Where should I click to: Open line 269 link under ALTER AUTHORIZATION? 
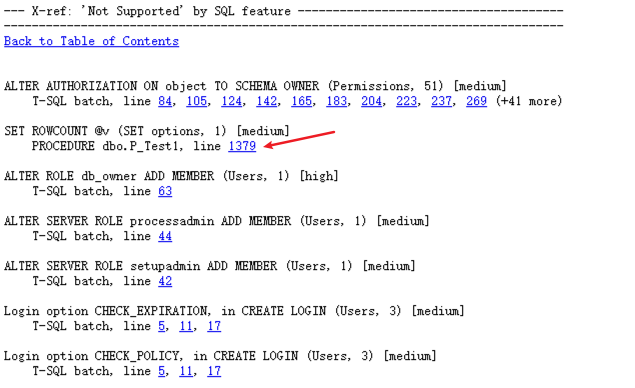[476, 101]
